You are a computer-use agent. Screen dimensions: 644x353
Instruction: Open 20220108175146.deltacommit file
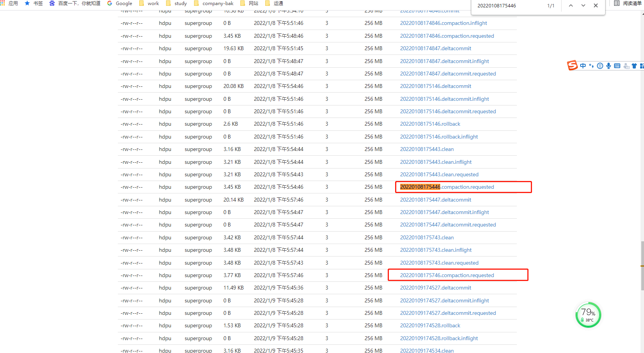click(436, 86)
